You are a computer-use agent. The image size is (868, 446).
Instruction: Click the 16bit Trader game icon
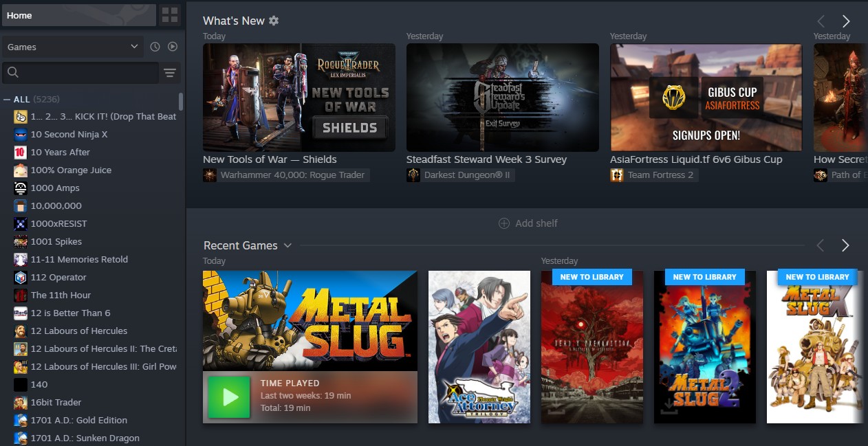point(21,403)
